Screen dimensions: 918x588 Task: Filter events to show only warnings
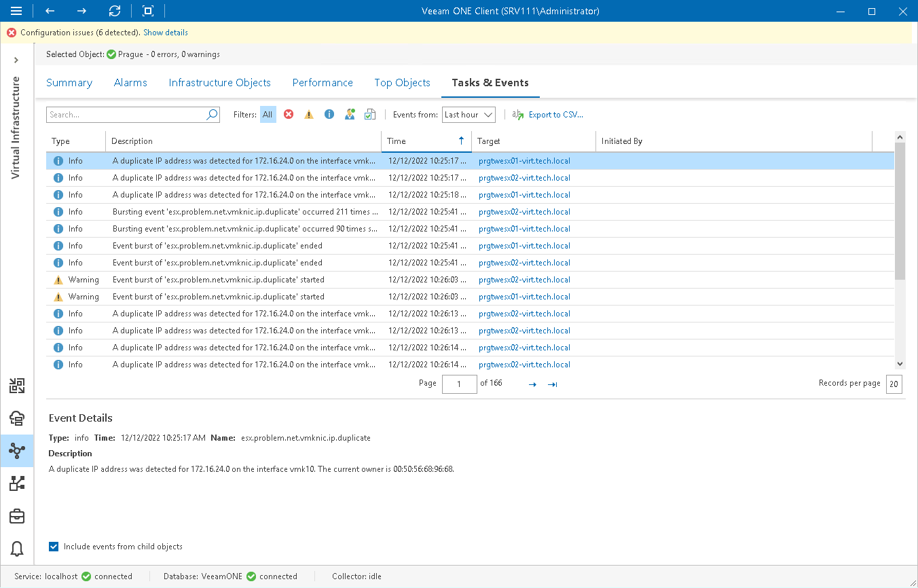309,114
